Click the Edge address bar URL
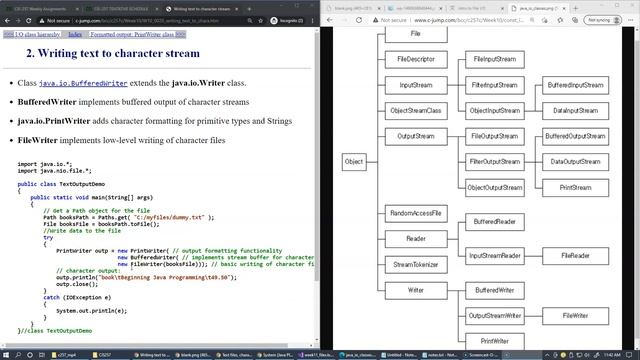 point(469,20)
